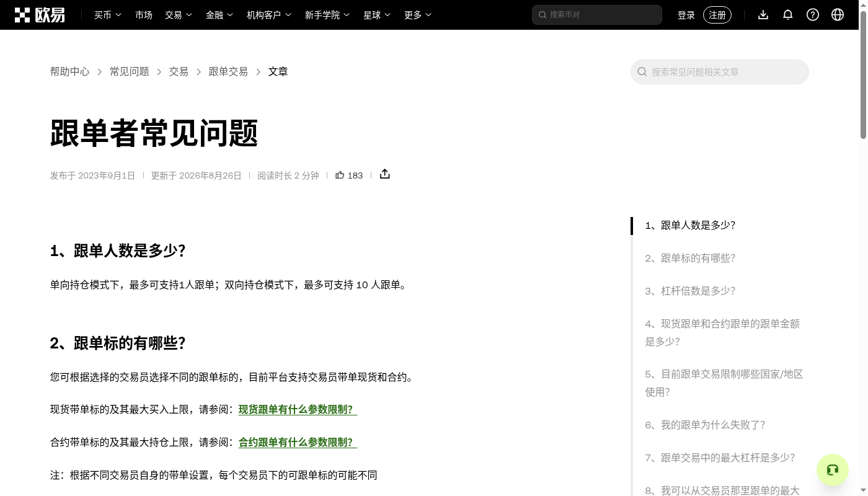The width and height of the screenshot is (868, 496).
Task: Jump to section 1、跟单人数是多少?
Action: 690,226
